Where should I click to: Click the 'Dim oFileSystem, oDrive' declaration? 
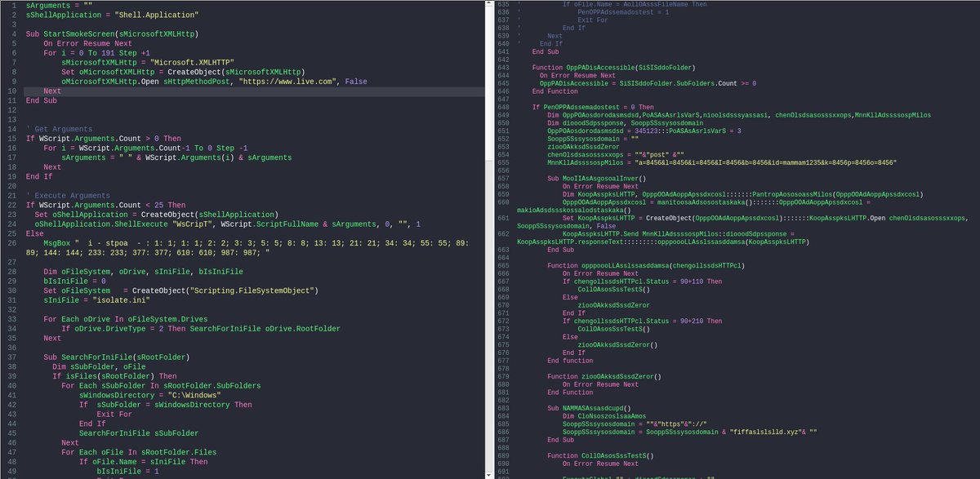(141, 272)
